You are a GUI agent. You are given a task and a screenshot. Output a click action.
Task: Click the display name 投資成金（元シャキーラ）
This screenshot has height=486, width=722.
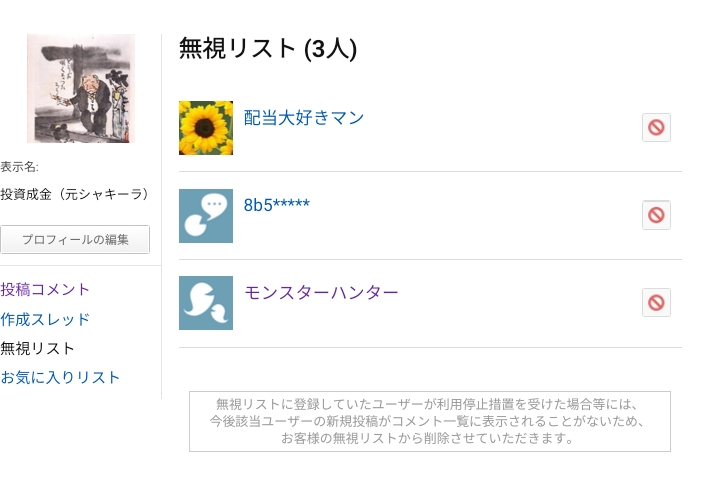(75, 194)
